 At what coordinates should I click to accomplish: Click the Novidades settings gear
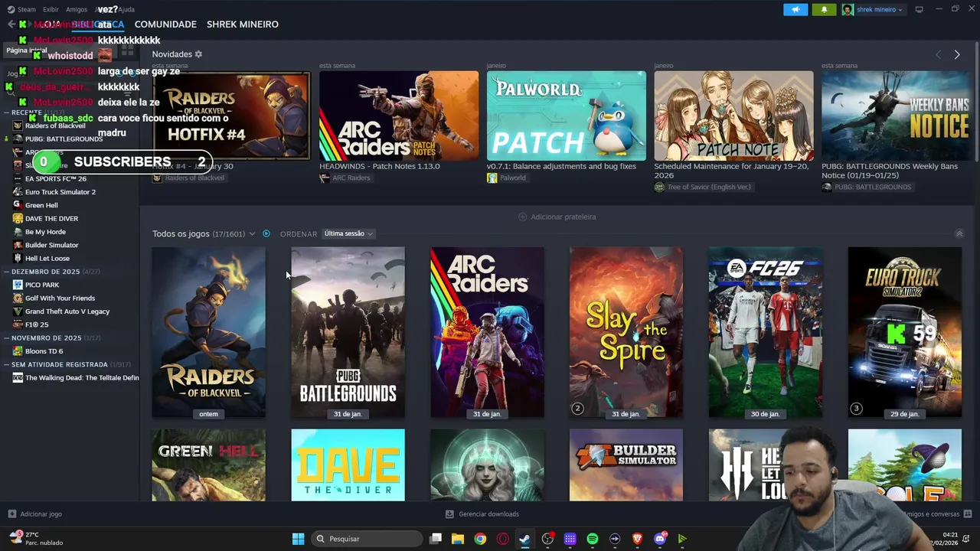click(198, 54)
